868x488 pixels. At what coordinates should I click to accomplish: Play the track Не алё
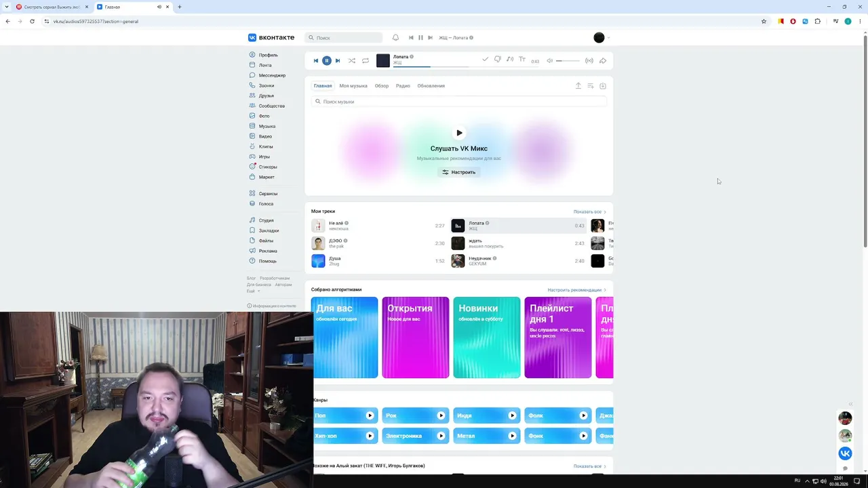tap(378, 226)
